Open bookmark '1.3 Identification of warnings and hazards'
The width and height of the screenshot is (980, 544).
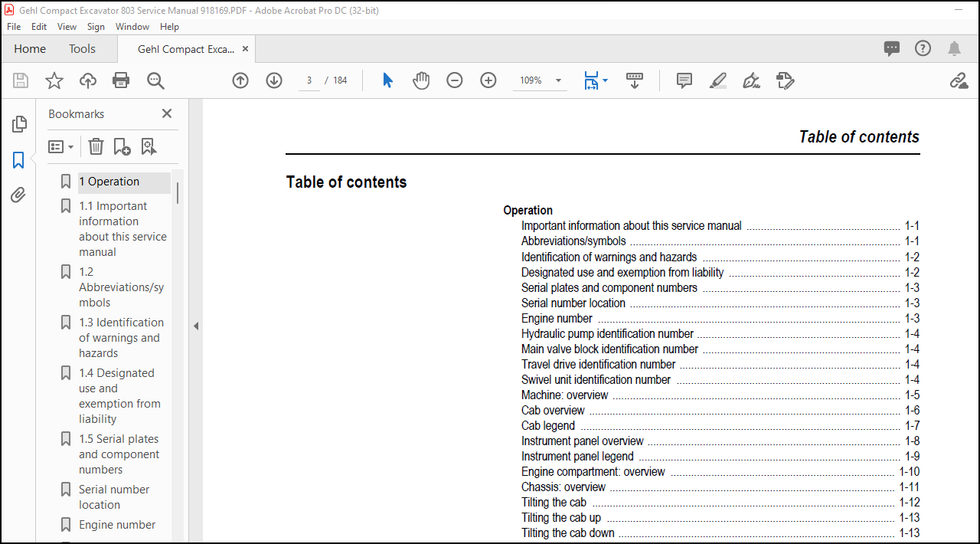coord(121,337)
